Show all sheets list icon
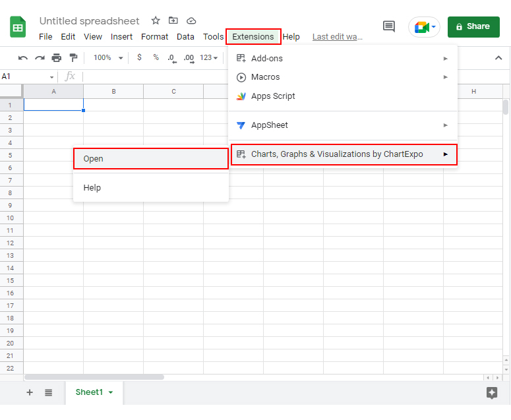This screenshot has width=511, height=420. click(x=49, y=392)
